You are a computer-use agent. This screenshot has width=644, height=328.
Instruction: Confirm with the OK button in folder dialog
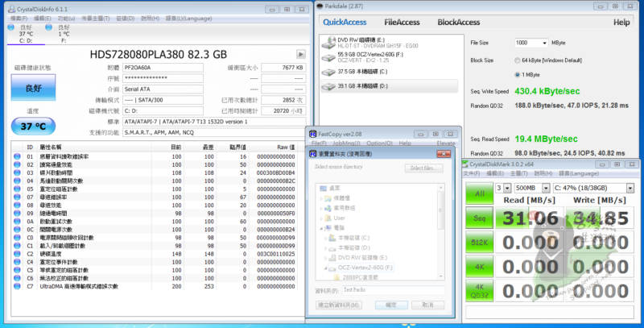pos(391,305)
